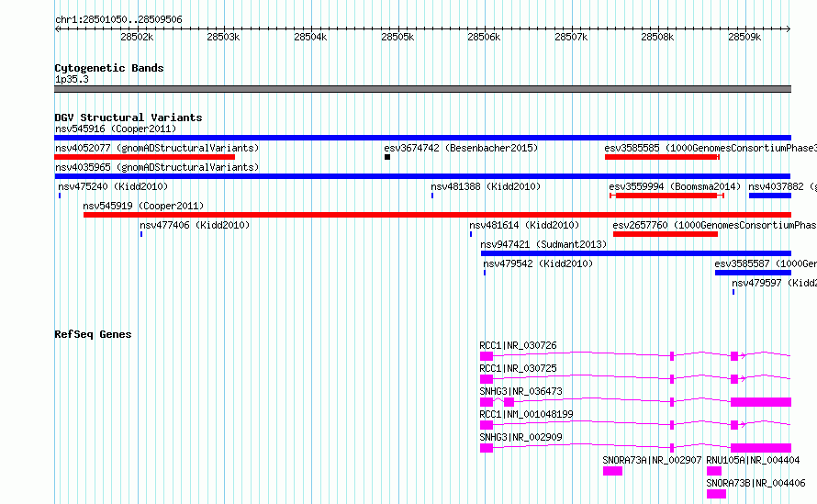817x504 pixels.
Task: Select the blue nsv4037882 variant bar
Action: tap(770, 196)
